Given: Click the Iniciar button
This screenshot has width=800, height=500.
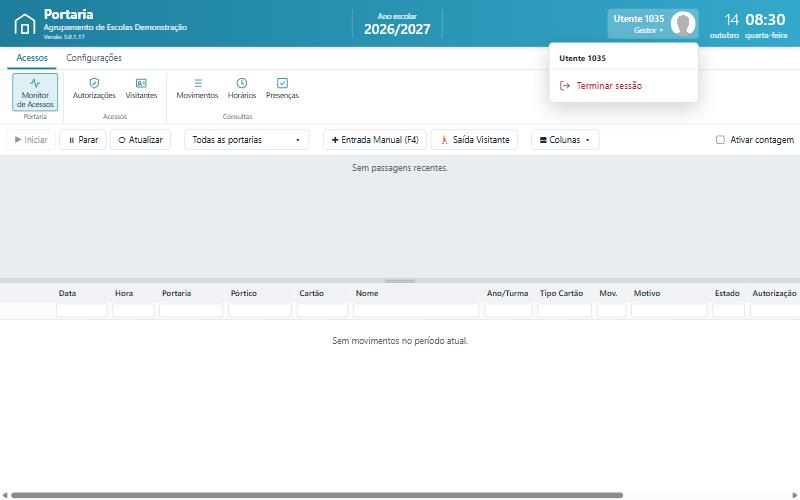Looking at the screenshot, I should (x=31, y=140).
